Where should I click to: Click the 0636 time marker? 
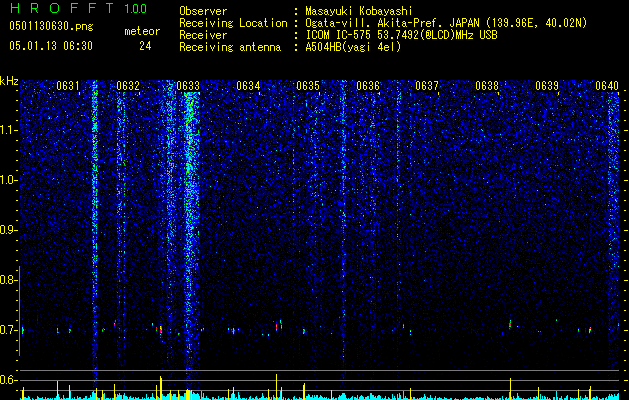click(x=368, y=86)
